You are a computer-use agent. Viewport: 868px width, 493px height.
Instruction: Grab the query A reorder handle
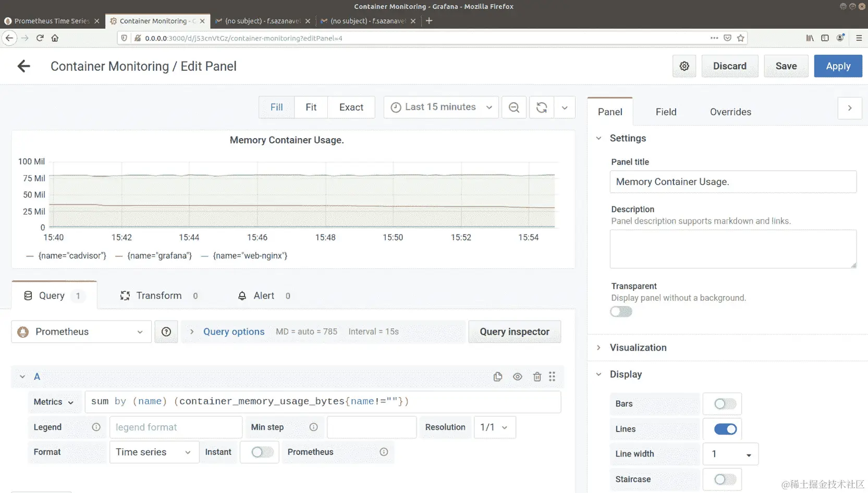coord(552,376)
